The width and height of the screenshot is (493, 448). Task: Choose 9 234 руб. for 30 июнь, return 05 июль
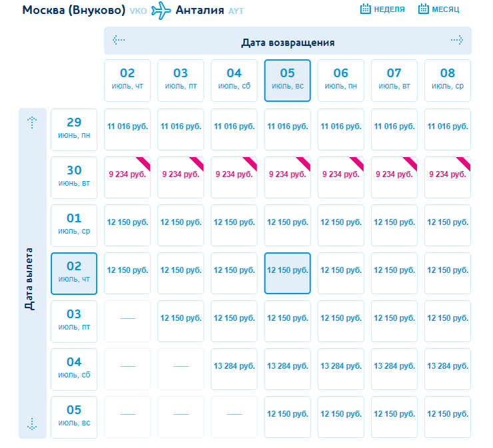point(287,178)
